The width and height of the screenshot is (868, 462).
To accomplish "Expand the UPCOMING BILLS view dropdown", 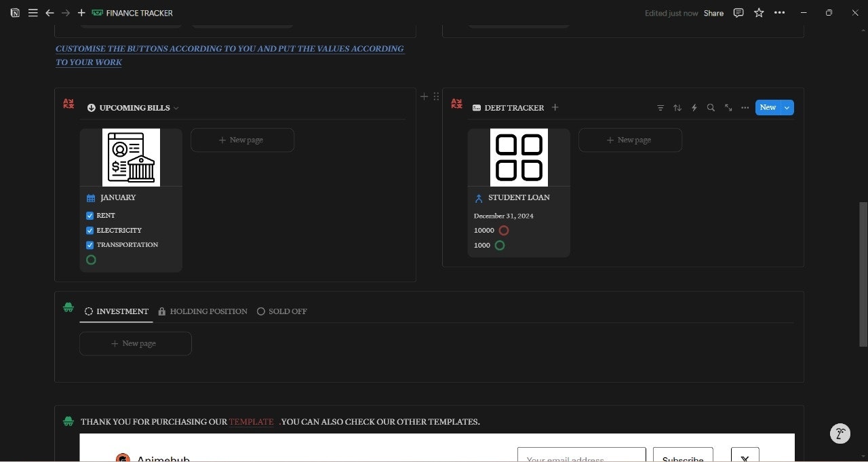I will click(x=176, y=107).
